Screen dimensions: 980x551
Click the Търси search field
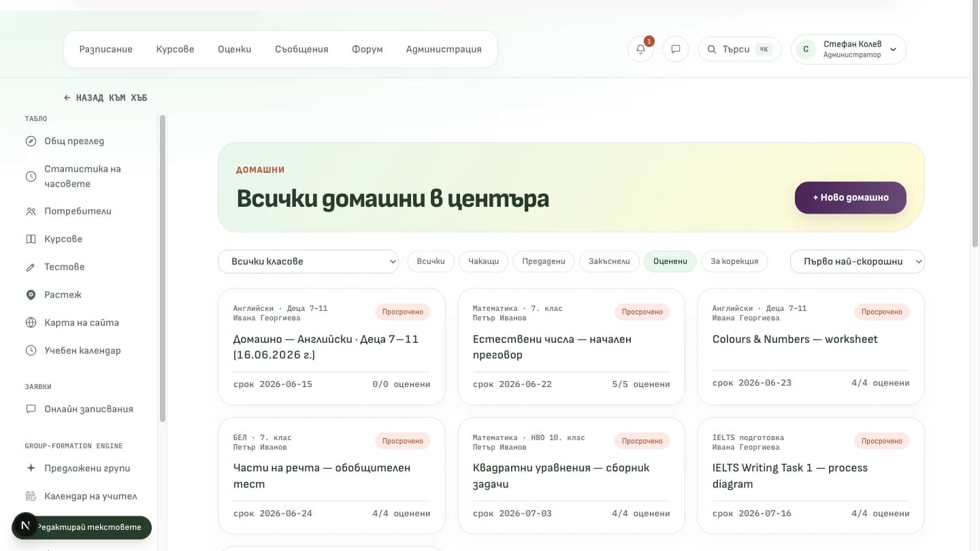tap(740, 49)
